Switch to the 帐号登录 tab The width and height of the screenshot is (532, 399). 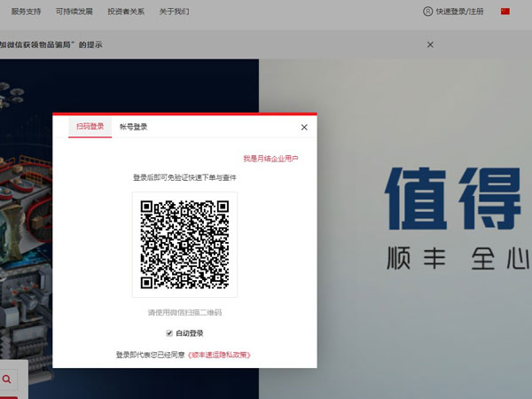134,127
